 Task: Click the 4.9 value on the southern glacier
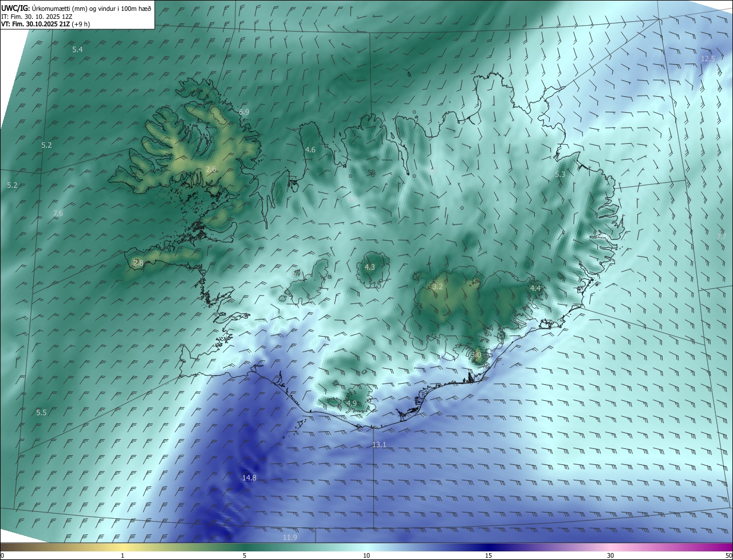pos(352,403)
